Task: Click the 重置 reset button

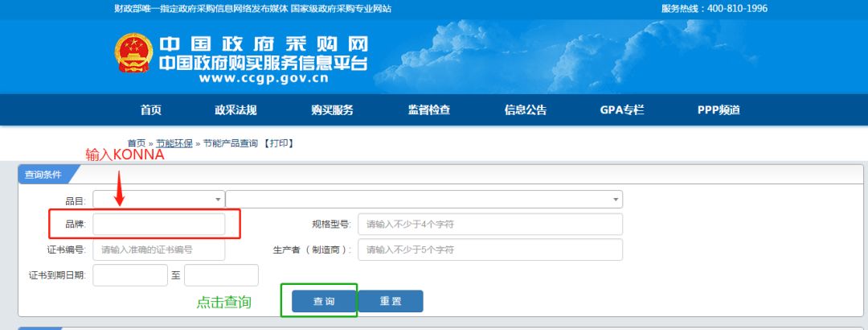Action: [x=391, y=301]
